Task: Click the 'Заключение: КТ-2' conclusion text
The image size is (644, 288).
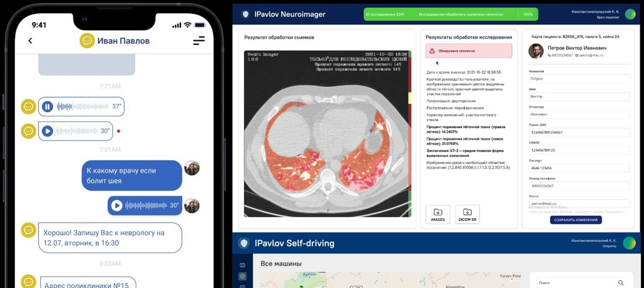Action: [465, 153]
